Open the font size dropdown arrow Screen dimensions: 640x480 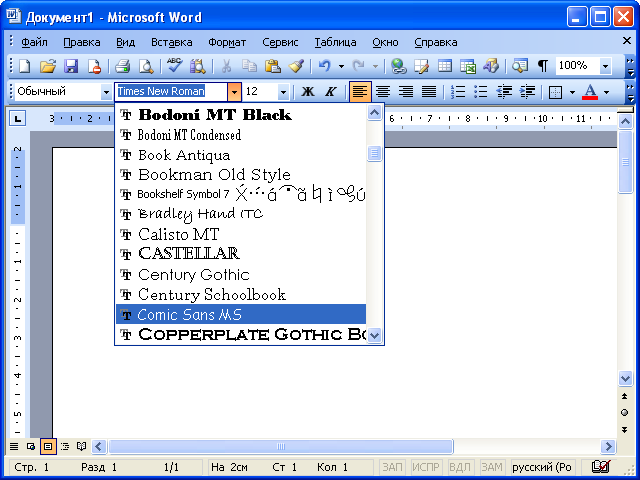pyautogui.click(x=283, y=92)
